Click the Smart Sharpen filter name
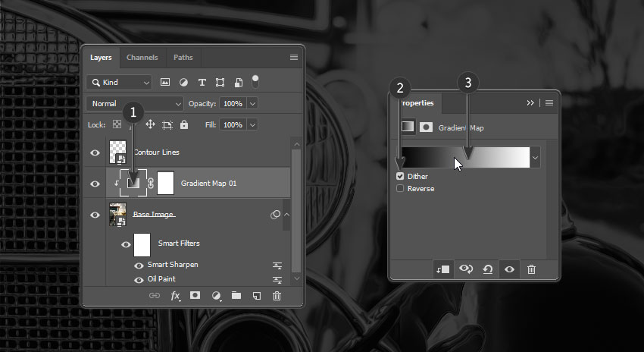This screenshot has width=644, height=352. click(173, 265)
